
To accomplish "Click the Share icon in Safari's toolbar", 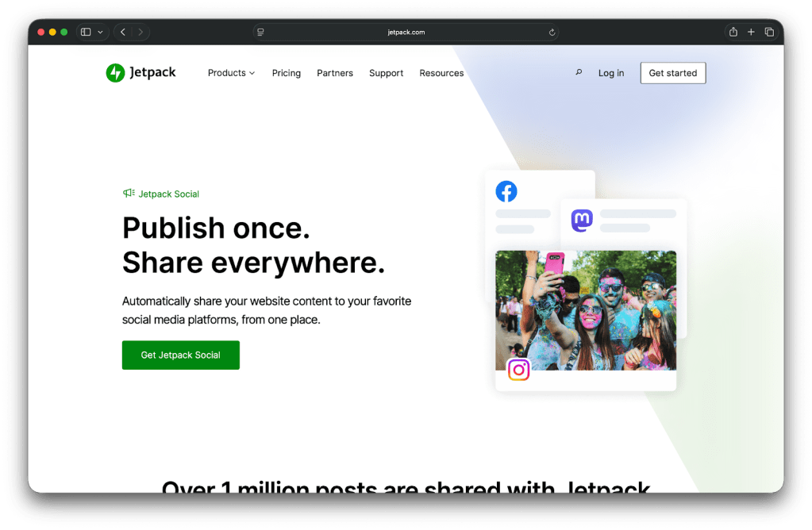I will click(x=733, y=32).
